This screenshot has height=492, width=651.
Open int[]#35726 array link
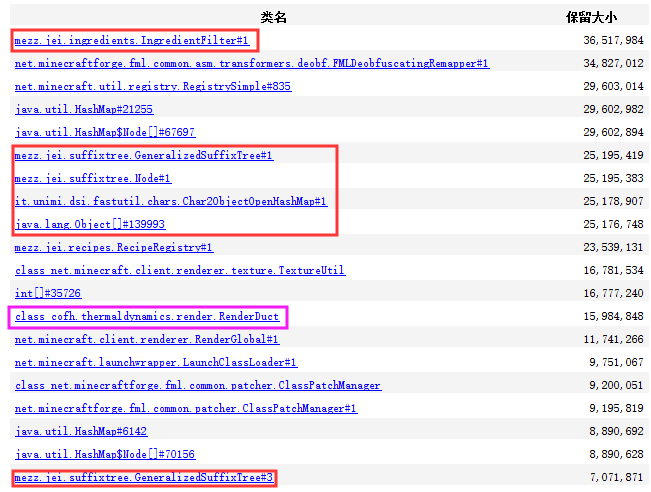click(x=48, y=293)
